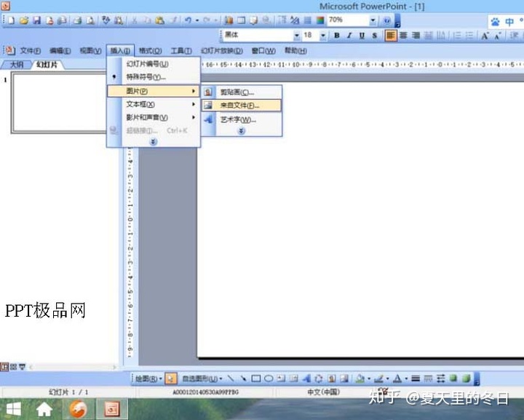The height and width of the screenshot is (420, 524).
Task: Click the Save disk icon
Action: (x=36, y=20)
